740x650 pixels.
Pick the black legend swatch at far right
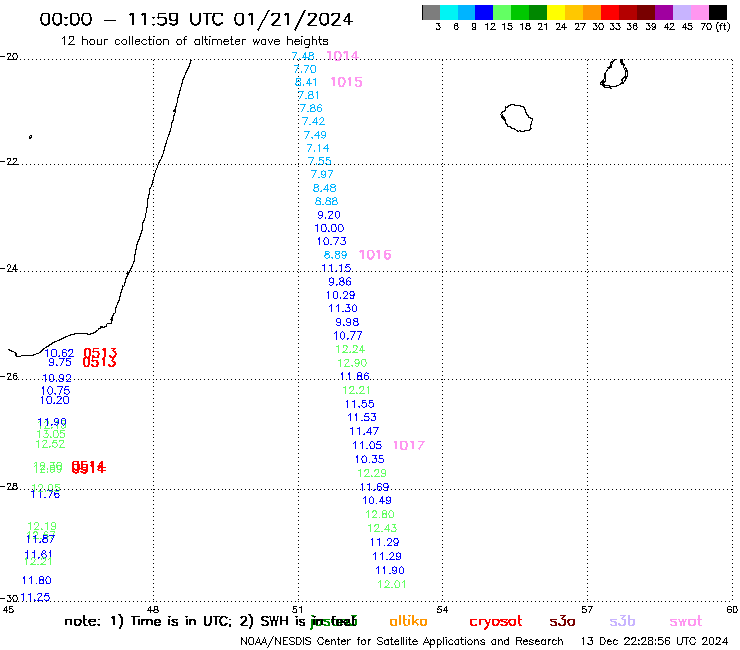tap(718, 12)
